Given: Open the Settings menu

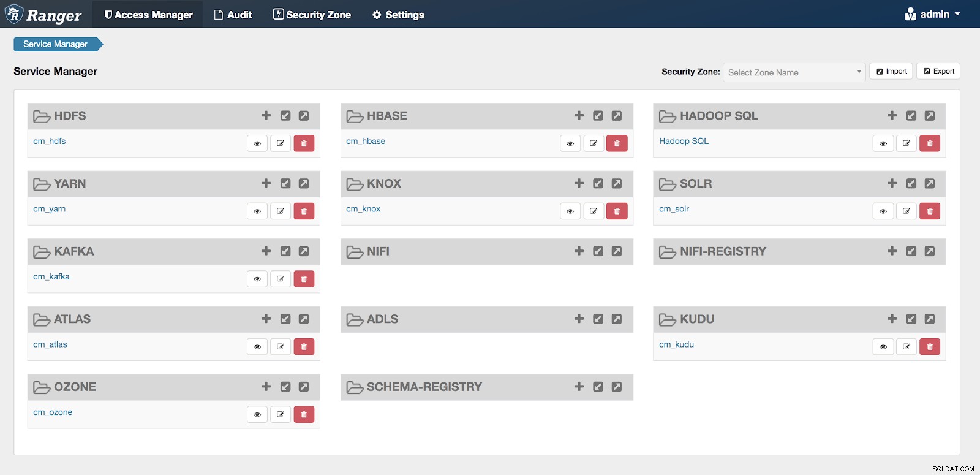Looking at the screenshot, I should click(x=398, y=15).
